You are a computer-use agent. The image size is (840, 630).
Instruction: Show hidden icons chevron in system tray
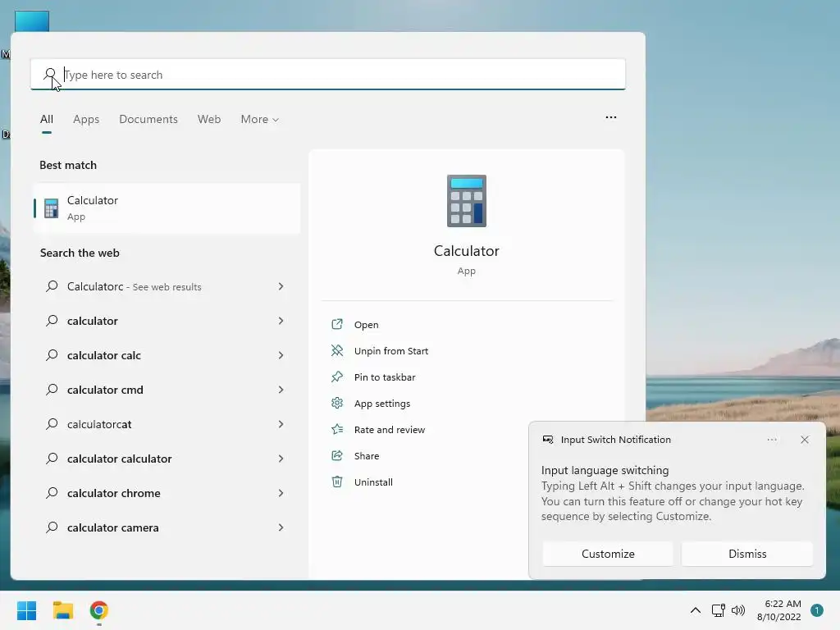[696, 610]
